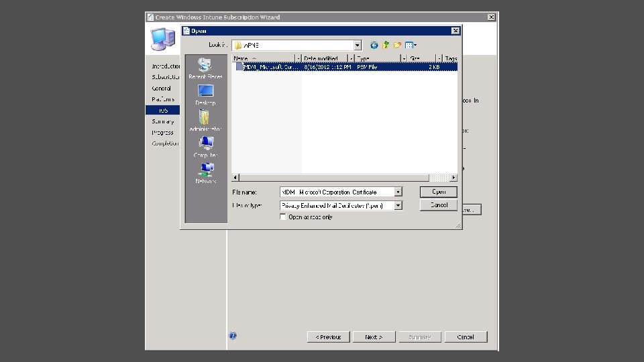Click Next in the wizard
This screenshot has width=644, height=362.
[374, 337]
